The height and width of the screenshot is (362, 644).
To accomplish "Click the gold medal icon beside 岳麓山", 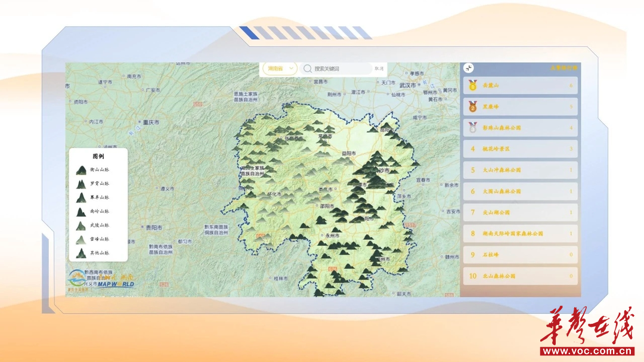I will (x=473, y=85).
